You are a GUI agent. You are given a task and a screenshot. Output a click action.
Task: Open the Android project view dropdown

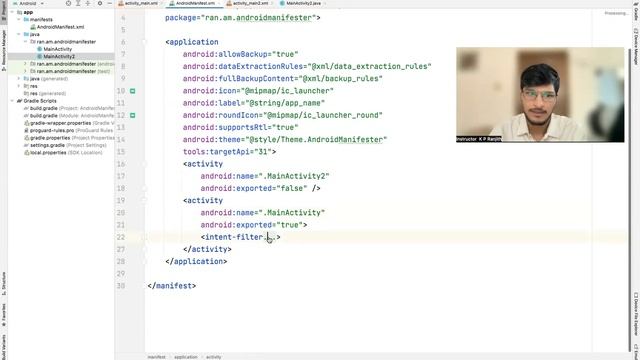[x=29, y=3]
